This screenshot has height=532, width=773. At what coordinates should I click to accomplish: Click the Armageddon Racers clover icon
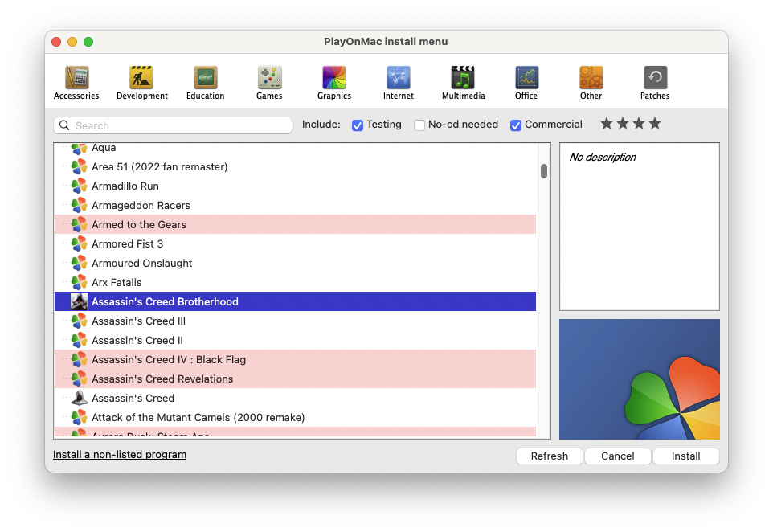tap(80, 205)
